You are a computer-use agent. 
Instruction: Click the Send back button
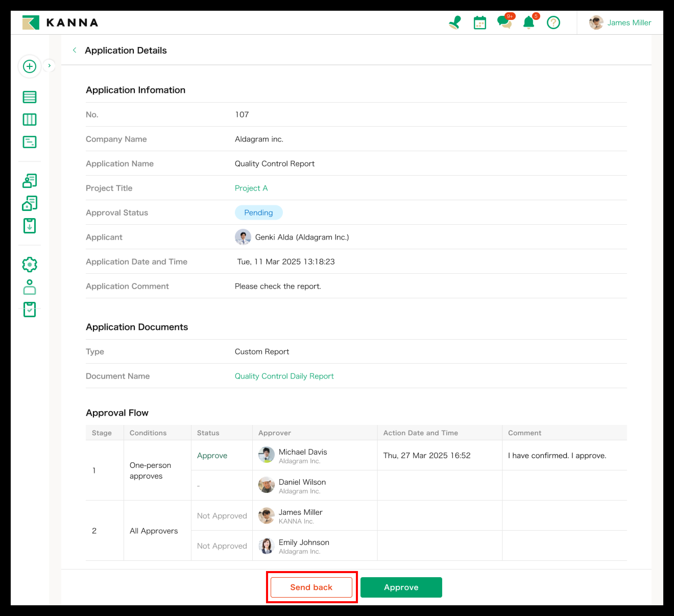click(311, 587)
